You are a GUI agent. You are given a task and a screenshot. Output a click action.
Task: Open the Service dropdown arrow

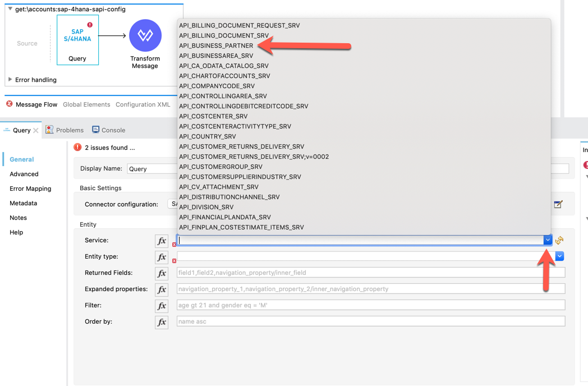(548, 240)
